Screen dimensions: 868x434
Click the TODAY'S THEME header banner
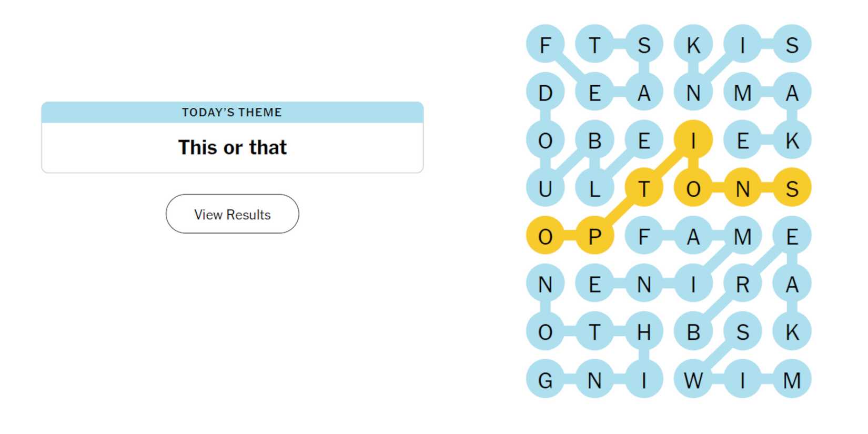pyautogui.click(x=232, y=112)
